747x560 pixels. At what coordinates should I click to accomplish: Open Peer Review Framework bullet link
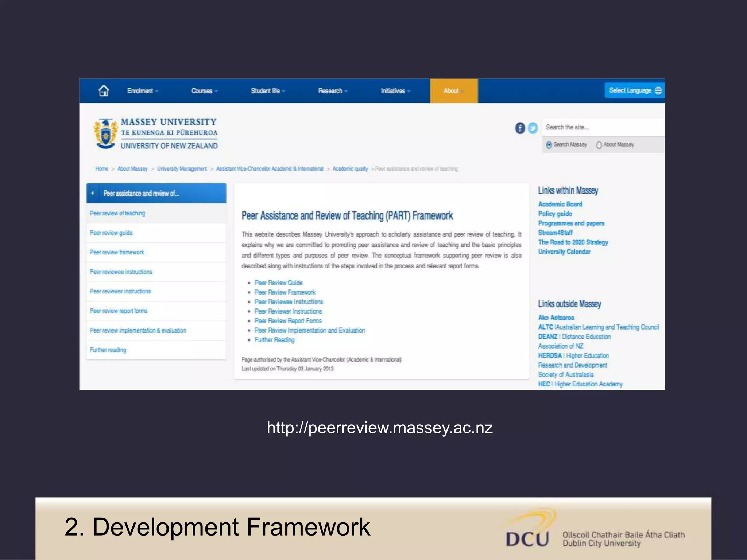(285, 292)
